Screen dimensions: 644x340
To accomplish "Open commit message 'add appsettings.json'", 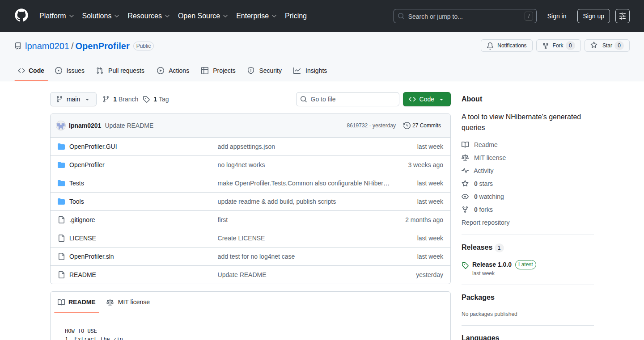I will 246,147.
